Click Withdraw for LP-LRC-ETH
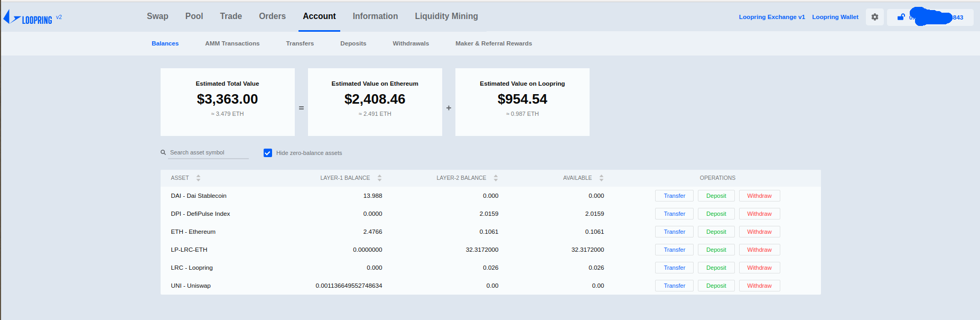980x320 pixels. tap(759, 250)
